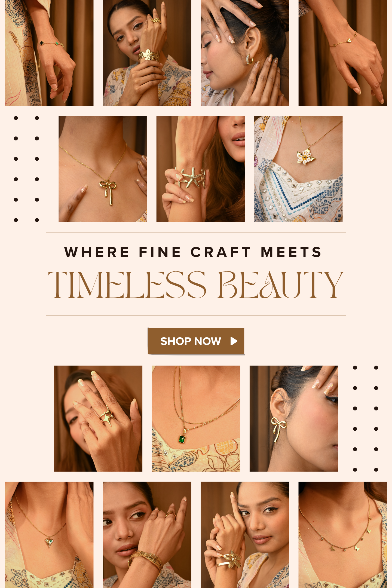Open the gold bow pendant necklace photo

pos(103,169)
